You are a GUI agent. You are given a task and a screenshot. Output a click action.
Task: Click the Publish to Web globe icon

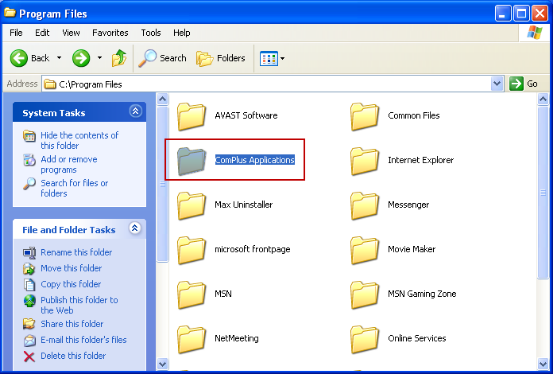click(x=29, y=301)
